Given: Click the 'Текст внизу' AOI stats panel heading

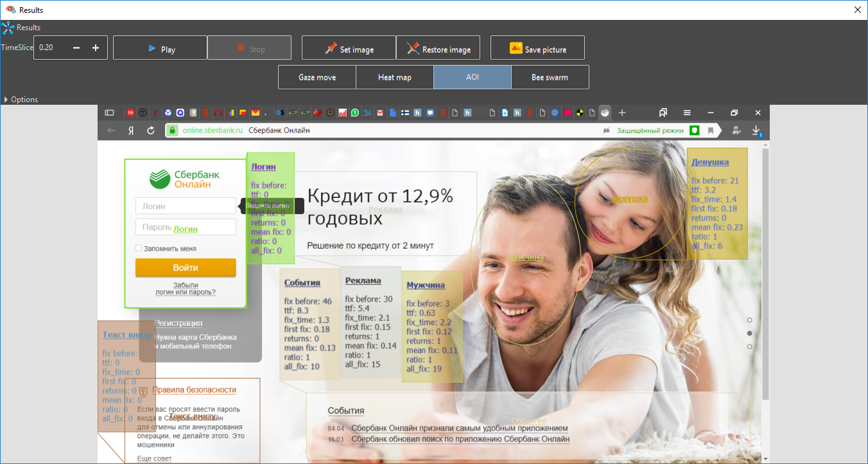Looking at the screenshot, I should coord(127,335).
